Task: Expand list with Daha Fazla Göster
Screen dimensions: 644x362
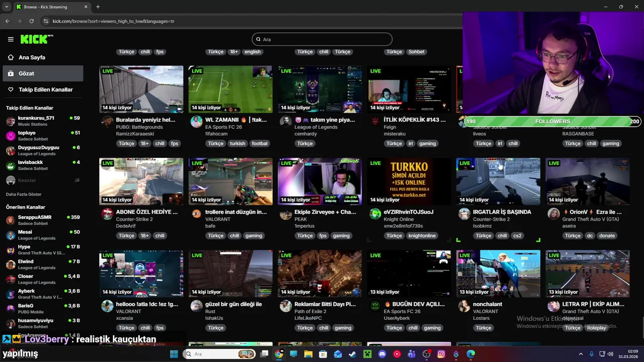Action: pyautogui.click(x=24, y=194)
